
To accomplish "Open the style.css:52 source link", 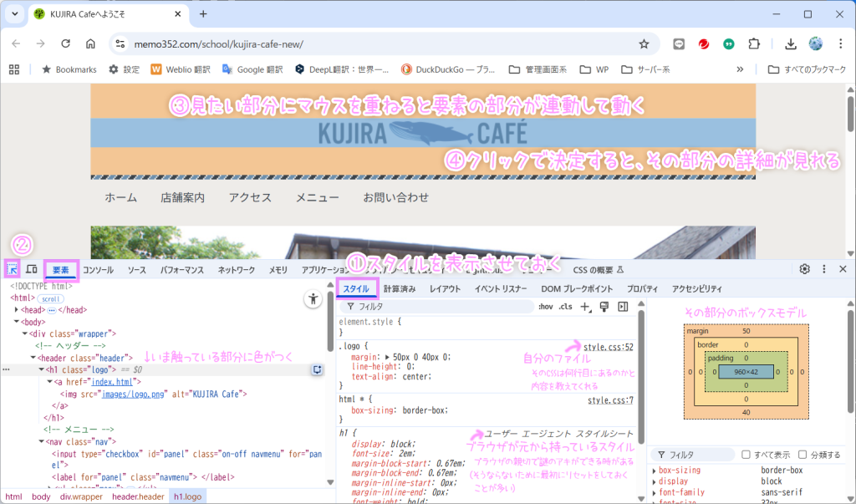I will coord(609,346).
